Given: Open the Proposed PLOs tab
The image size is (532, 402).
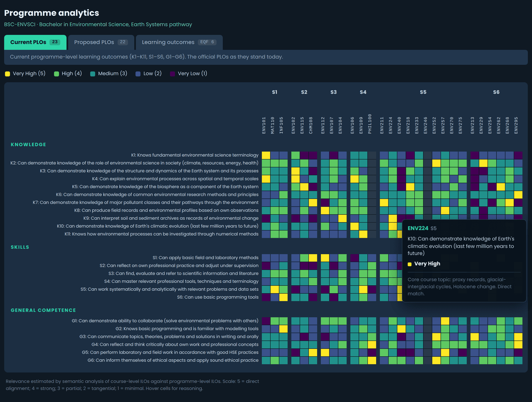Looking at the screenshot, I should (x=100, y=42).
